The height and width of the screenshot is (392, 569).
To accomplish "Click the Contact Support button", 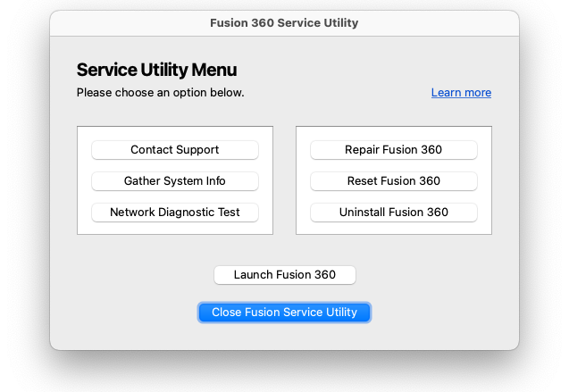I will [175, 150].
